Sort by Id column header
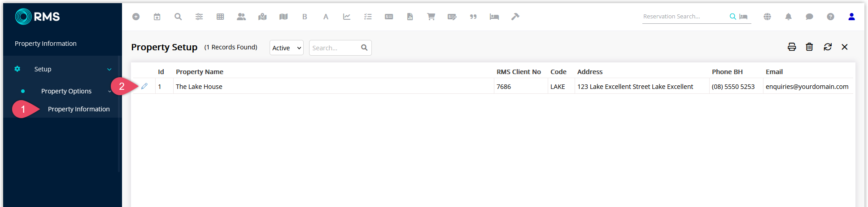 161,72
